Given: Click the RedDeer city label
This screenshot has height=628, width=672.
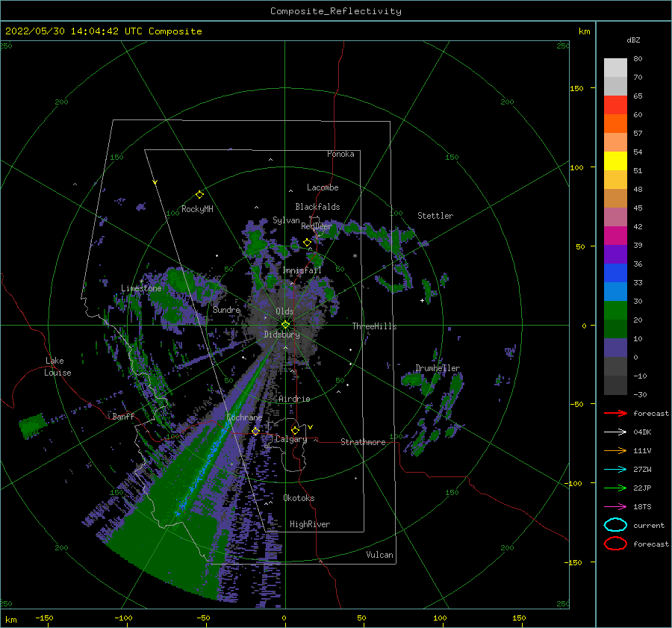Looking at the screenshot, I should click(317, 226).
